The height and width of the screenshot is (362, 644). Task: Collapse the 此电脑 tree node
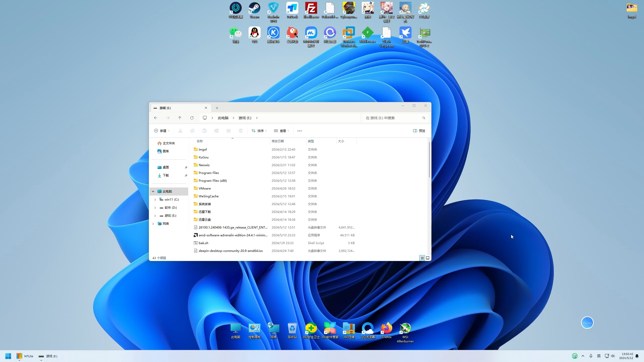coord(153,192)
